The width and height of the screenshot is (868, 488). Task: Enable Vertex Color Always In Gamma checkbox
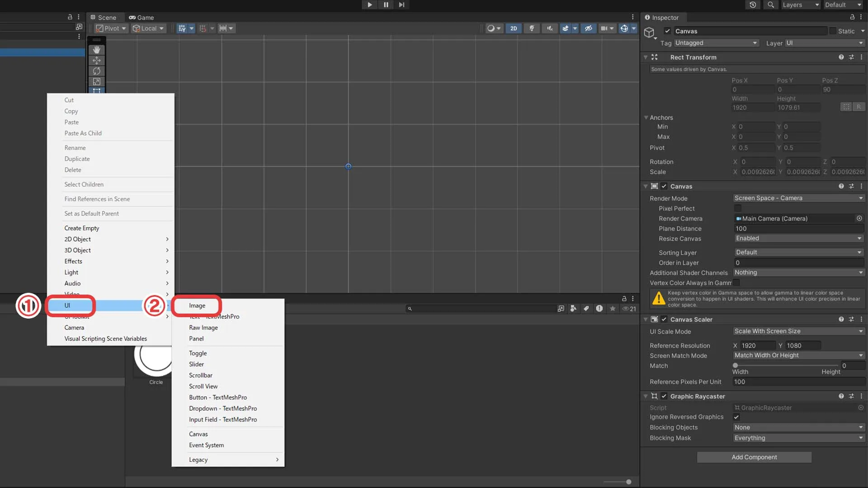(736, 283)
